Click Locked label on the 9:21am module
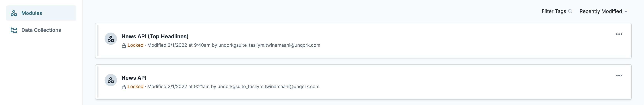The height and width of the screenshot is (105, 644). click(136, 86)
